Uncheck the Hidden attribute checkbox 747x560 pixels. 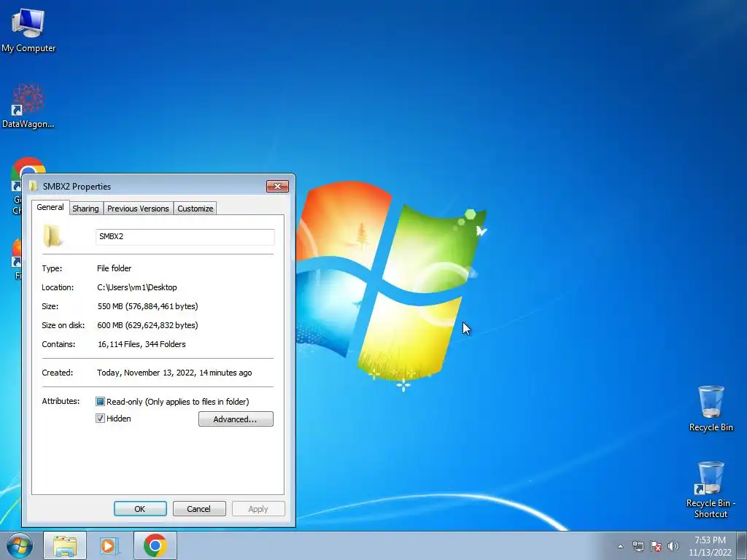[100, 418]
